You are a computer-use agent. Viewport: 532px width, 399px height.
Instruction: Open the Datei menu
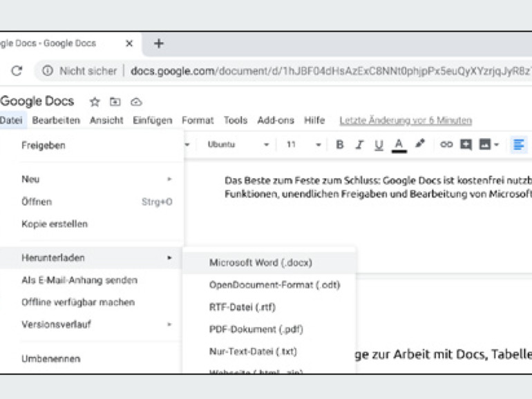11,120
